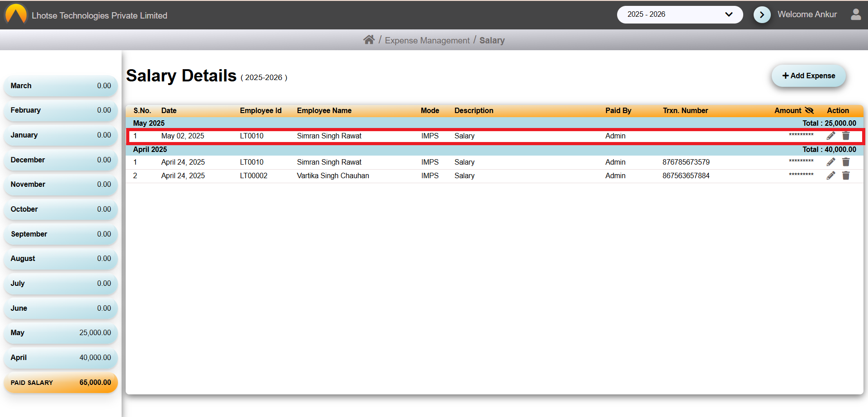Edit Vartika Singh Chauhan salary entry
The width and height of the screenshot is (868, 417).
(x=831, y=175)
